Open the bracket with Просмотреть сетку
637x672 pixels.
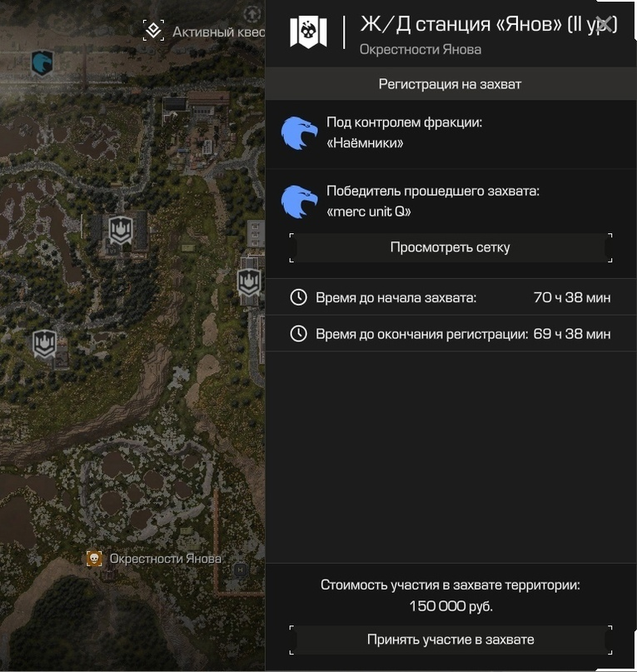pos(450,247)
